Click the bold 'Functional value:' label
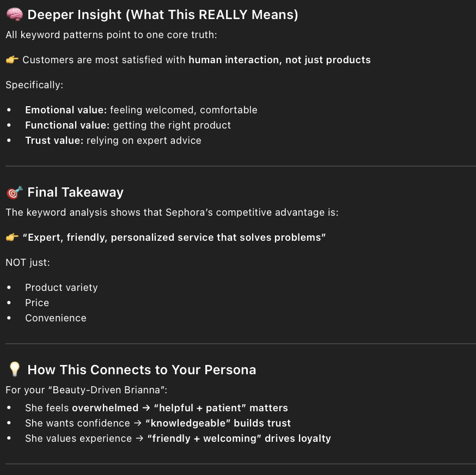 coord(68,125)
